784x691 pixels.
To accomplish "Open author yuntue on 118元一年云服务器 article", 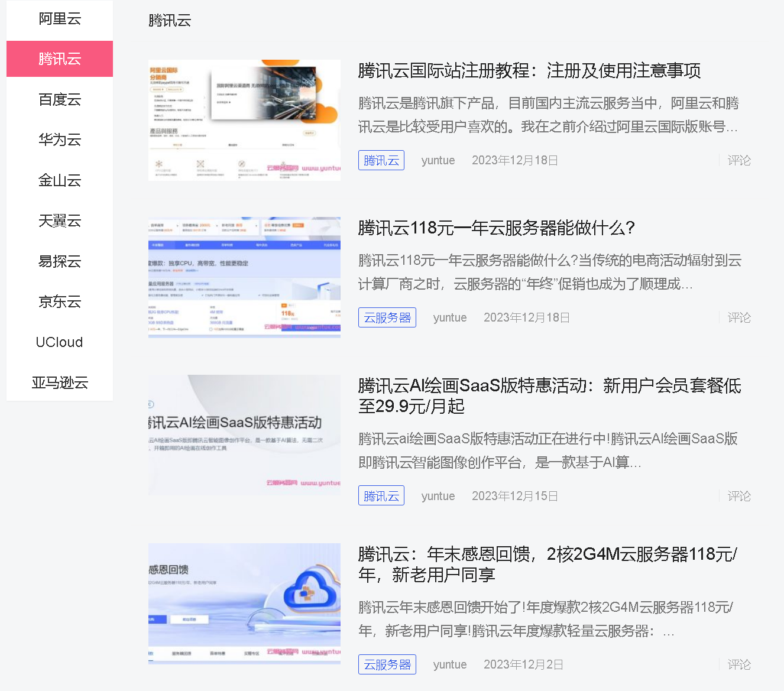I will click(x=450, y=317).
